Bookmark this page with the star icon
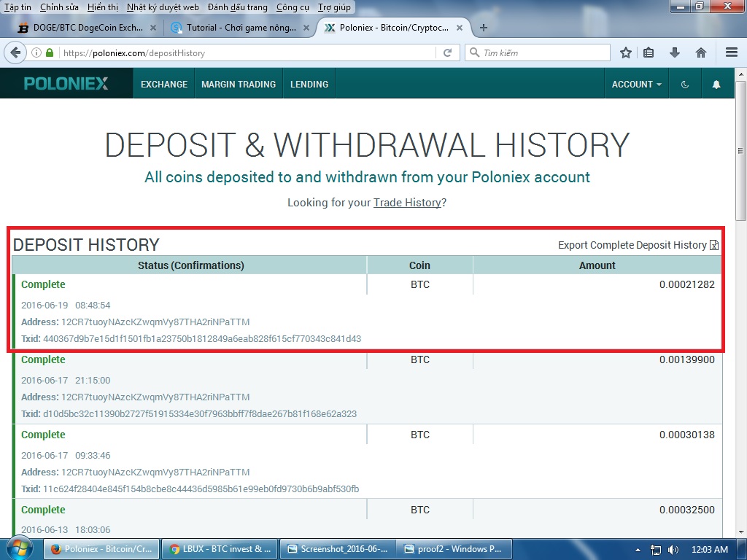This screenshot has height=560, width=747. [x=625, y=52]
